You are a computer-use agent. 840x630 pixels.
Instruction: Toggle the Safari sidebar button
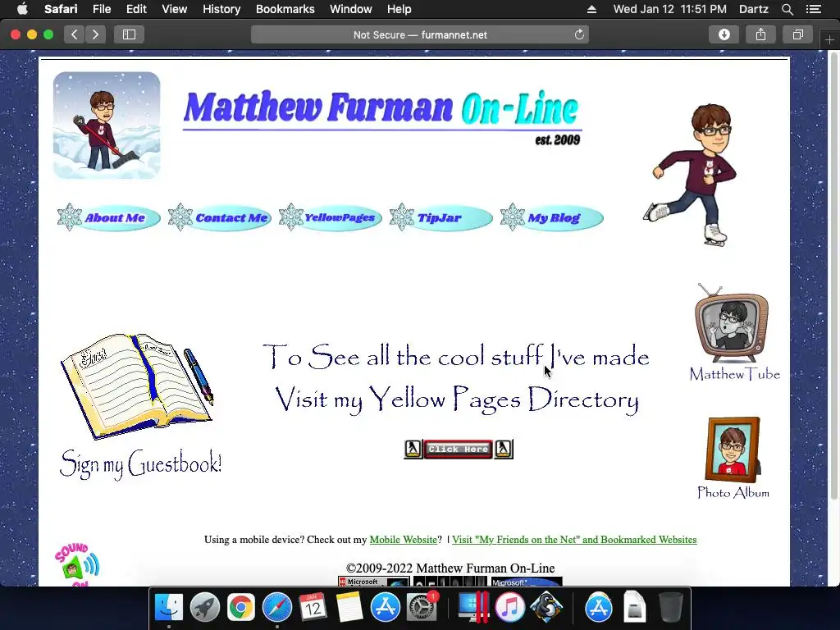[x=129, y=34]
